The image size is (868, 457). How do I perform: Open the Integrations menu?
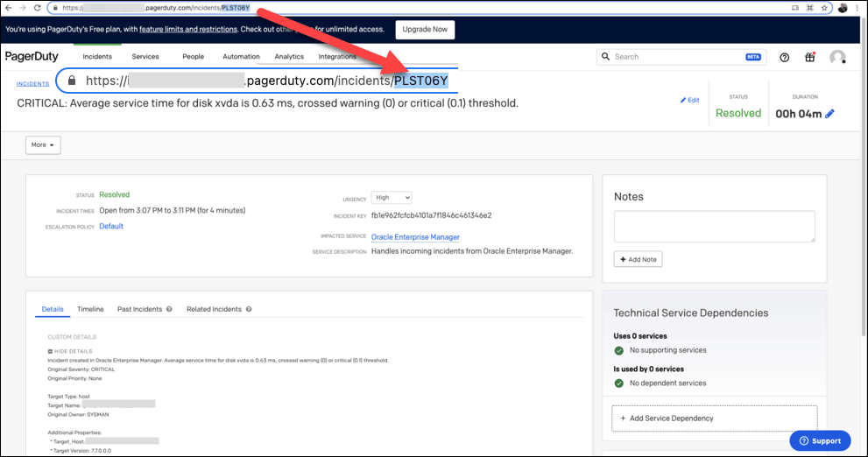(337, 56)
